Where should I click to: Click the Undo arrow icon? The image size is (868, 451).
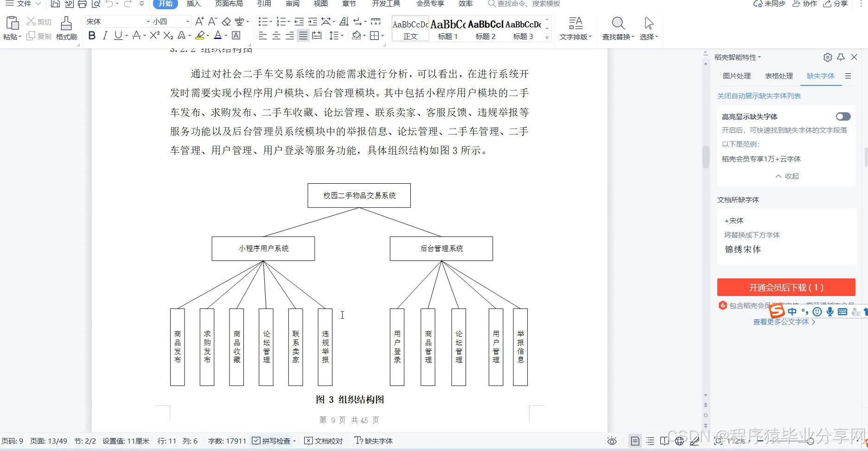(109, 4)
